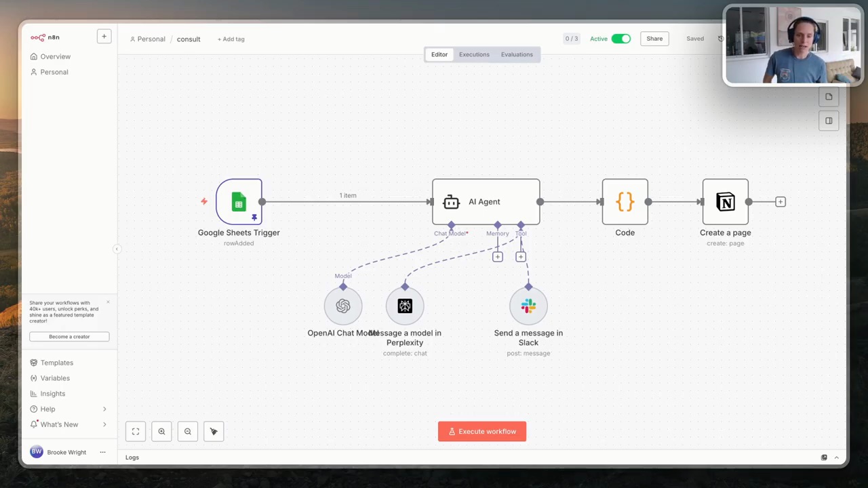Image resolution: width=868 pixels, height=488 pixels.
Task: Switch to the Executions tab
Action: click(474, 54)
